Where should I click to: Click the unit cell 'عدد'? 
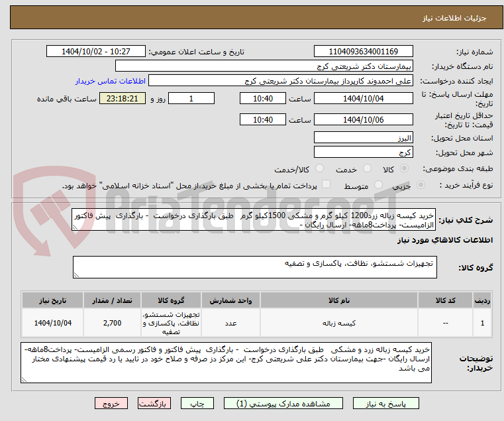pyautogui.click(x=230, y=323)
